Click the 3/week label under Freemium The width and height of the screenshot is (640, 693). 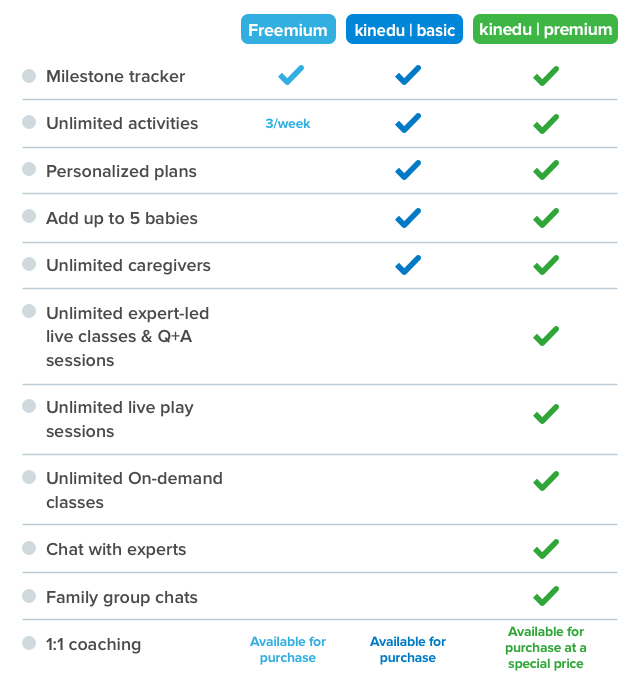(x=288, y=124)
